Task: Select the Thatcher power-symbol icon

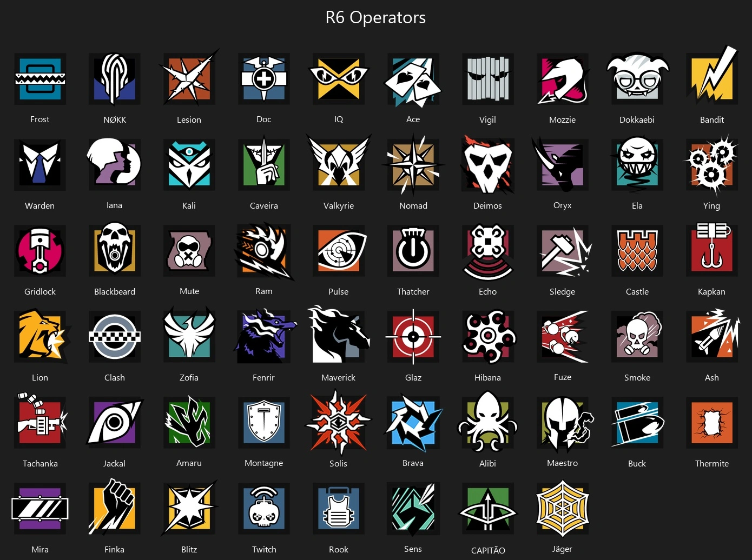Action: 413,251
